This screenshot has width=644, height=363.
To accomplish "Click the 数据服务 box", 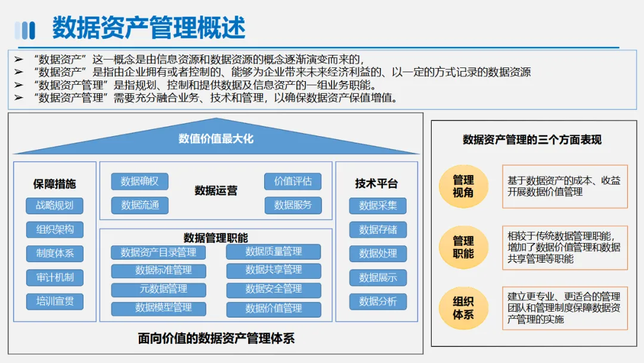I will tap(293, 205).
